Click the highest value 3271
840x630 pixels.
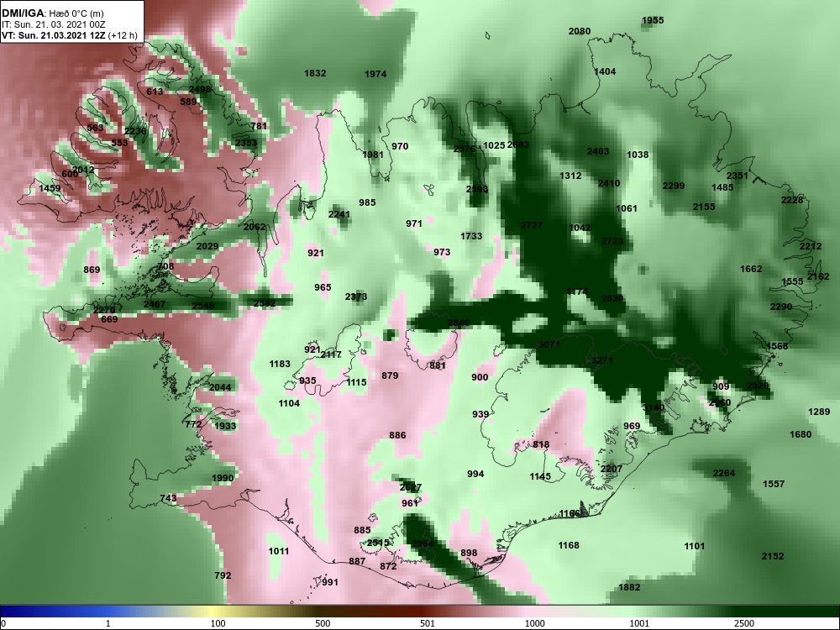(x=601, y=360)
